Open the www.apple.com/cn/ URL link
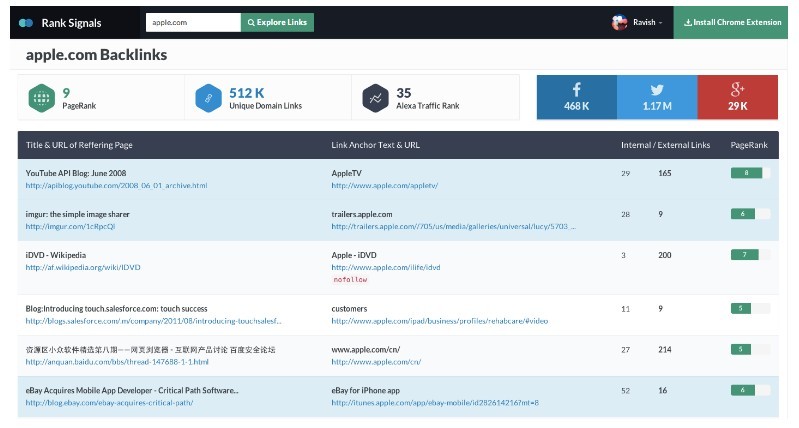Screen dimensions: 799x428 tap(376, 362)
